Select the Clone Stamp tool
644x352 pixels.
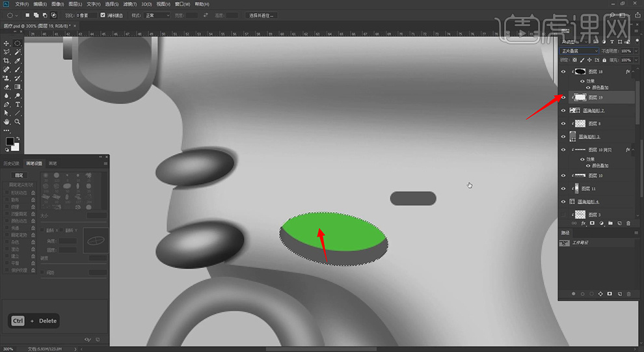coord(6,78)
